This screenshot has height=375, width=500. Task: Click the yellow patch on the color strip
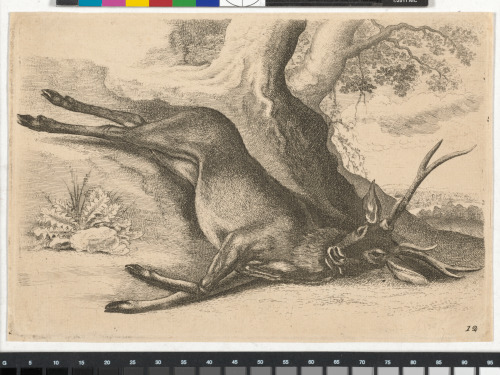point(137,3)
